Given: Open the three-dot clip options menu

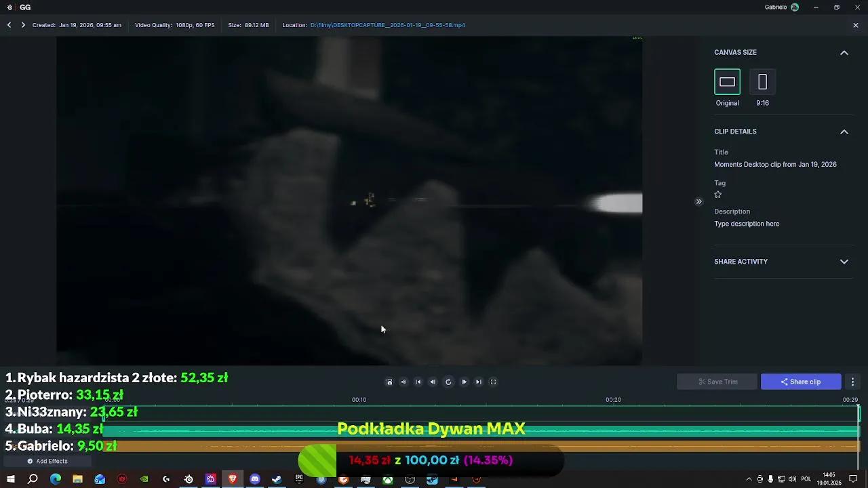Looking at the screenshot, I should pos(852,382).
